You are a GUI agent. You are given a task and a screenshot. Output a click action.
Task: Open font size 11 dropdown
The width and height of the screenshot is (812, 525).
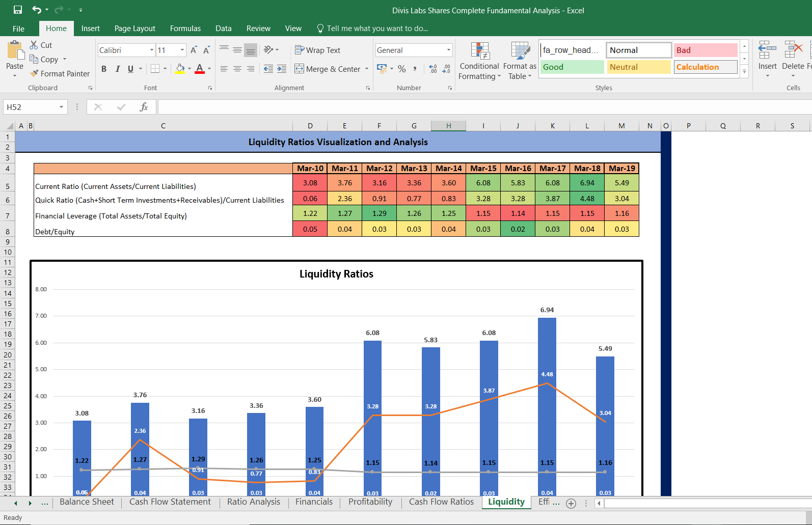[x=182, y=50]
